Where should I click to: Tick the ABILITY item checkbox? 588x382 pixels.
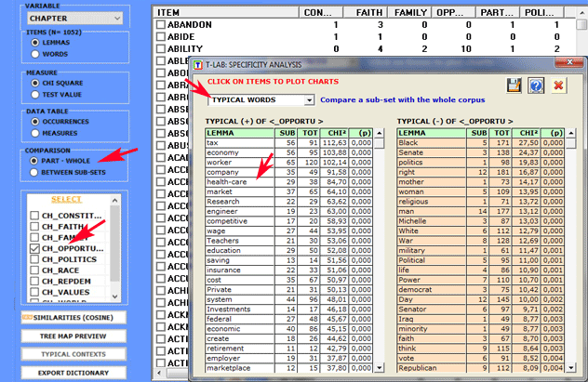(x=161, y=48)
